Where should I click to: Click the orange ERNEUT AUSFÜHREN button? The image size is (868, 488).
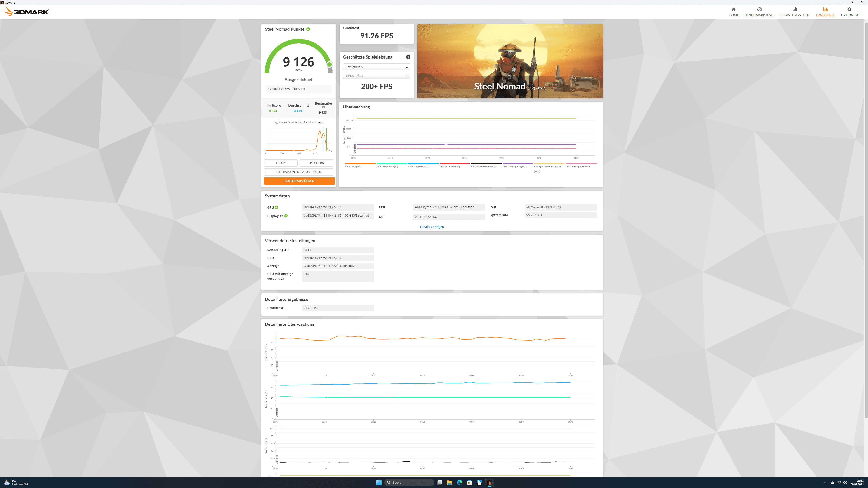pos(299,181)
